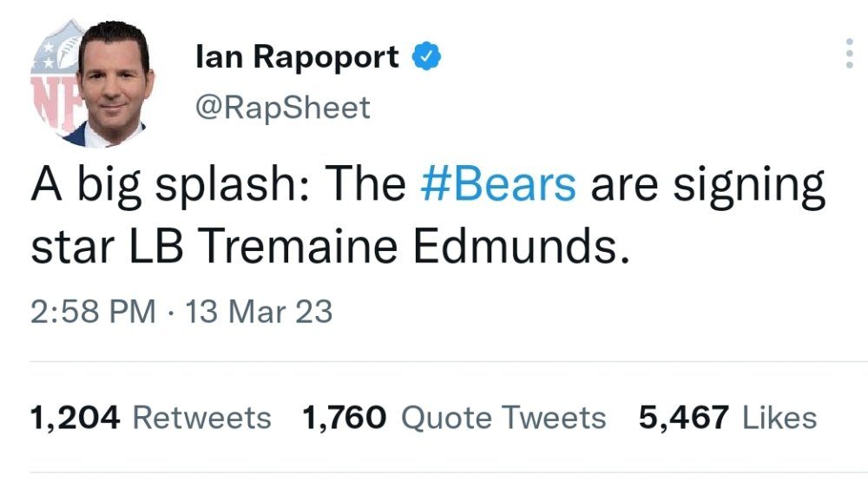Click the "star LB" text in tweet
Screen dimensions: 868x482
[x=107, y=246]
